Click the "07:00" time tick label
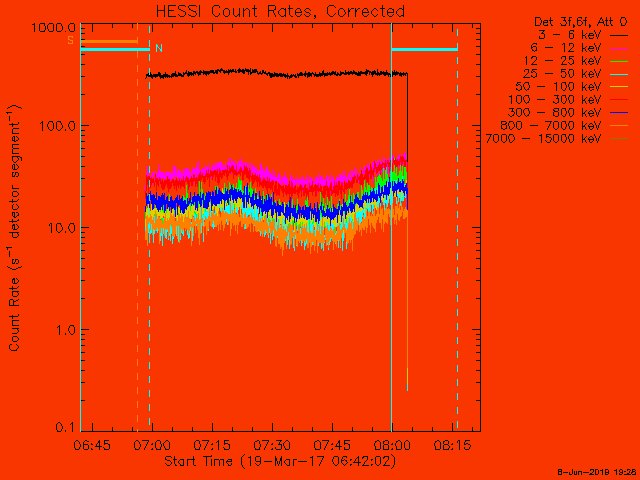 click(152, 445)
